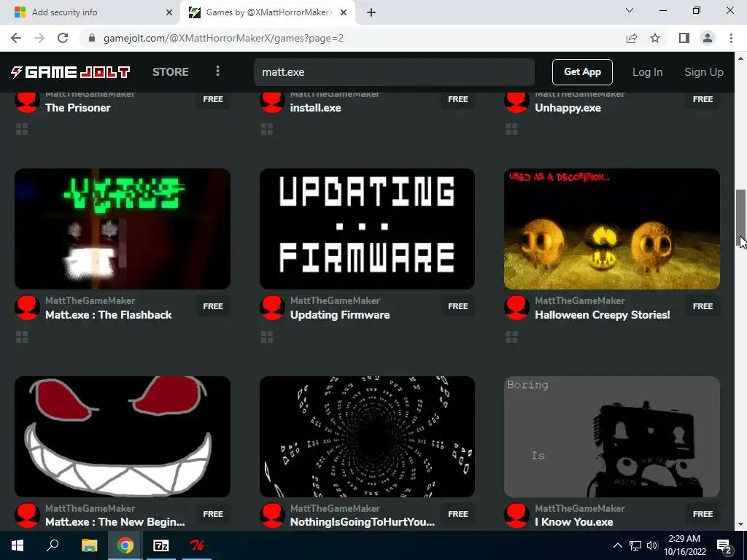747x560 pixels.
Task: Click the Get App button
Action: [x=582, y=72]
